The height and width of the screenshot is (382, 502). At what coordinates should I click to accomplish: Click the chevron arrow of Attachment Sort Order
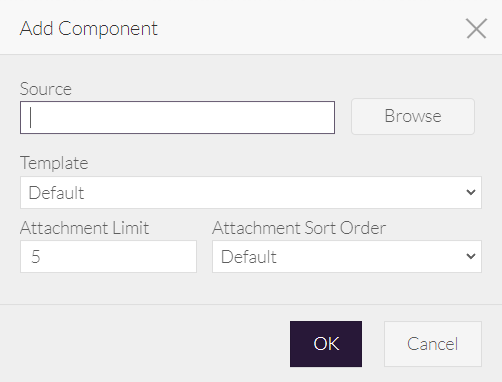[471, 256]
